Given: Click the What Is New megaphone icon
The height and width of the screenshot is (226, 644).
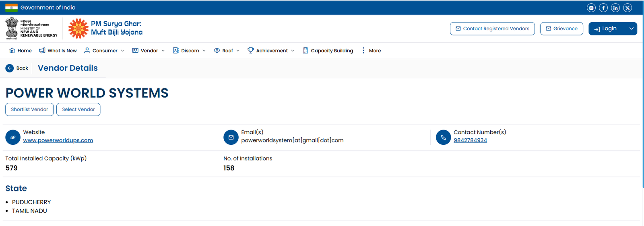Looking at the screenshot, I should pyautogui.click(x=42, y=50).
